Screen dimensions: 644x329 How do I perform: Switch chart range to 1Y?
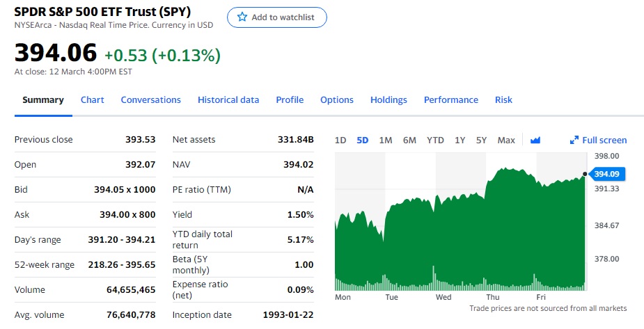tap(460, 141)
